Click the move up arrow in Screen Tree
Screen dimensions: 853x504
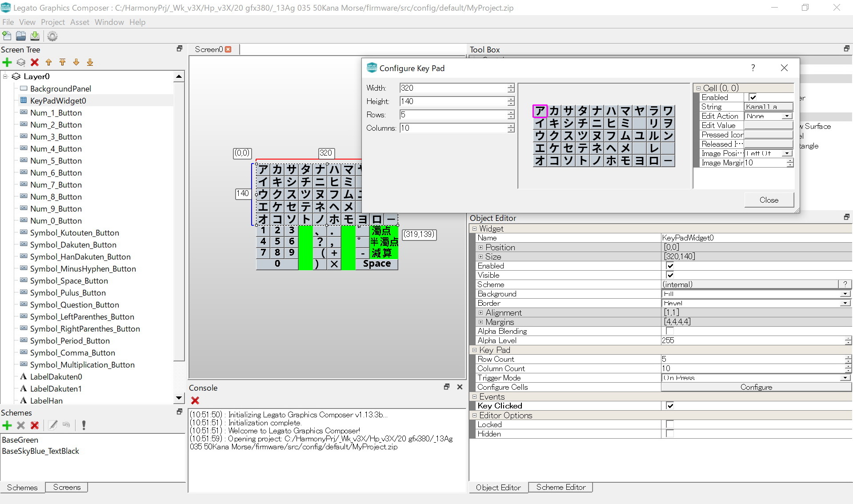[48, 62]
